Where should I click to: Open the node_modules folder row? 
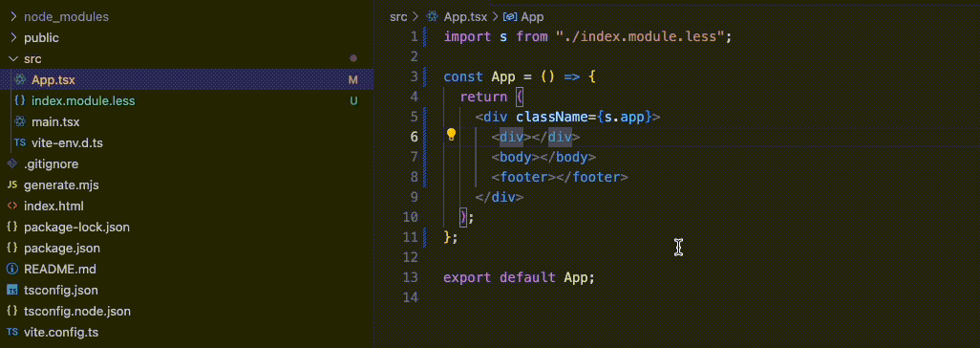click(187, 17)
